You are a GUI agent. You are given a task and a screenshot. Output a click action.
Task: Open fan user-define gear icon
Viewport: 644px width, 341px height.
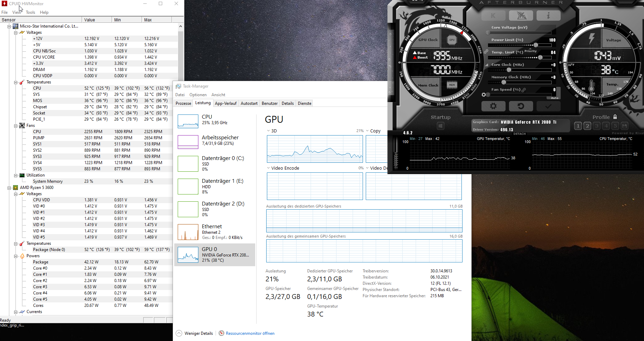tap(484, 94)
